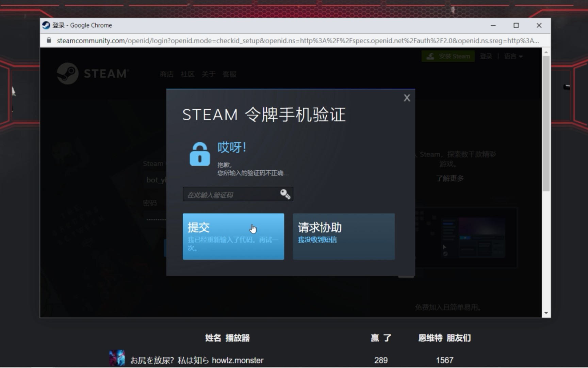Maximize the Chrome login window
The width and height of the screenshot is (588, 368).
[x=516, y=26]
